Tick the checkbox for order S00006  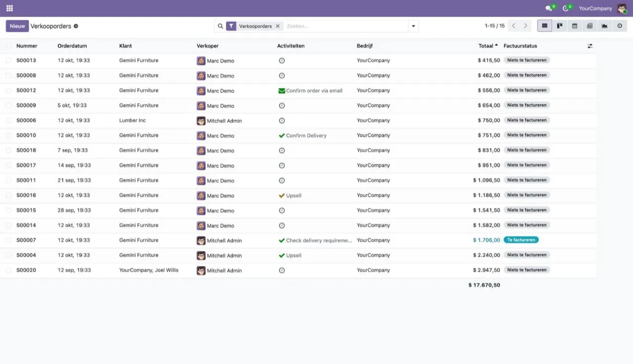pyautogui.click(x=8, y=121)
